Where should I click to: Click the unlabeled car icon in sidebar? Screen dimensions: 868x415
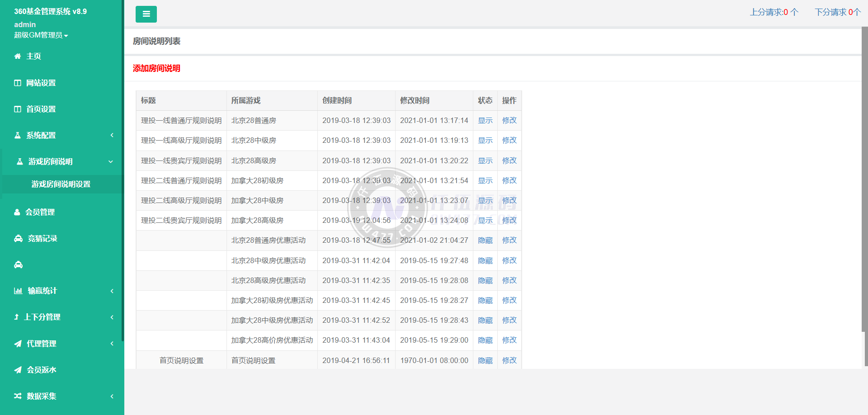[x=18, y=265]
